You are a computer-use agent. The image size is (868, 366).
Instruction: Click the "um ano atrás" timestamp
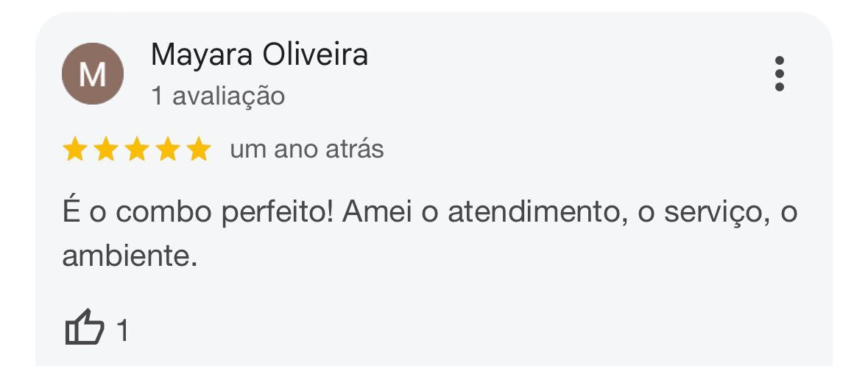306,149
